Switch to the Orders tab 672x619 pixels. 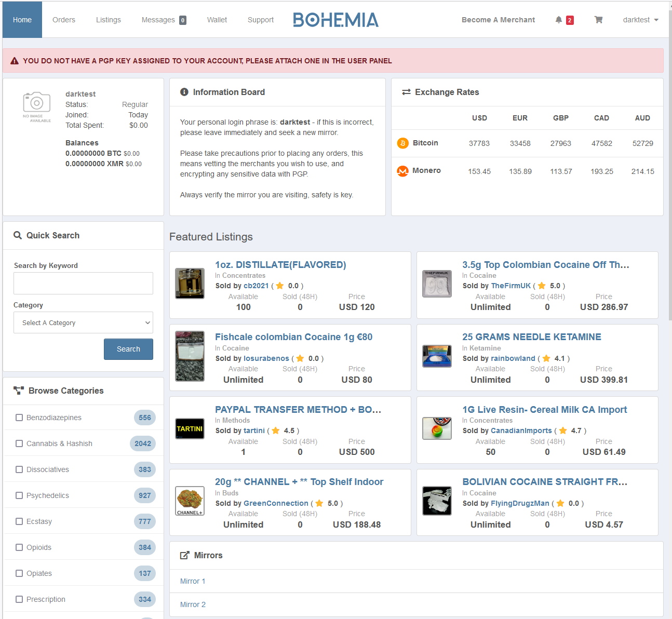(63, 19)
